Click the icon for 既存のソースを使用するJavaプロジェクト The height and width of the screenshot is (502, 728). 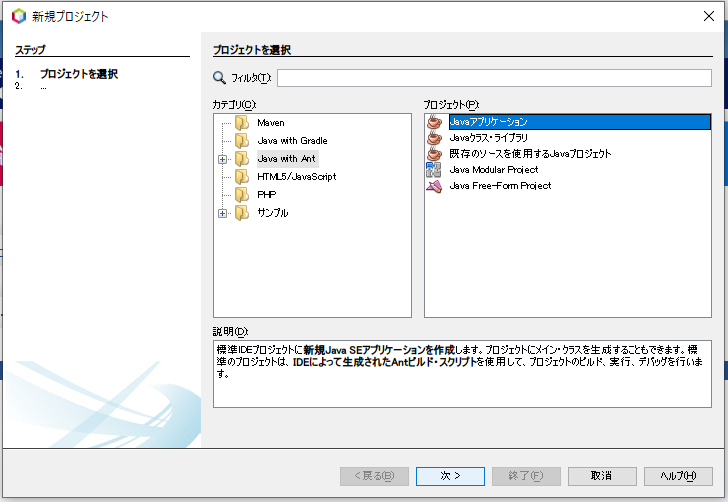pyautogui.click(x=434, y=154)
